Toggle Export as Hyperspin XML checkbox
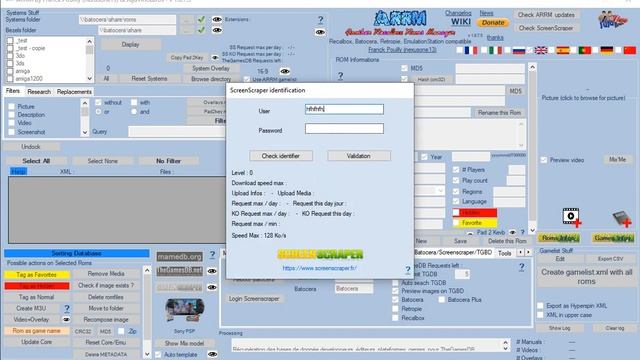640x360 pixels. (x=540, y=305)
